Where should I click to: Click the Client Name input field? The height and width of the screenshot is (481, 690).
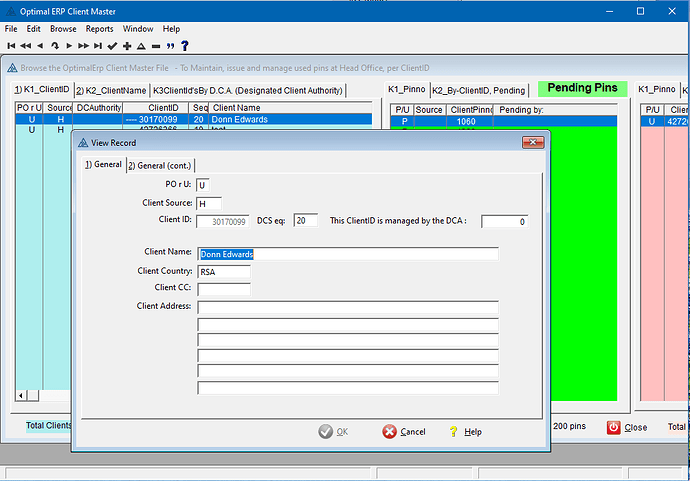tap(347, 254)
